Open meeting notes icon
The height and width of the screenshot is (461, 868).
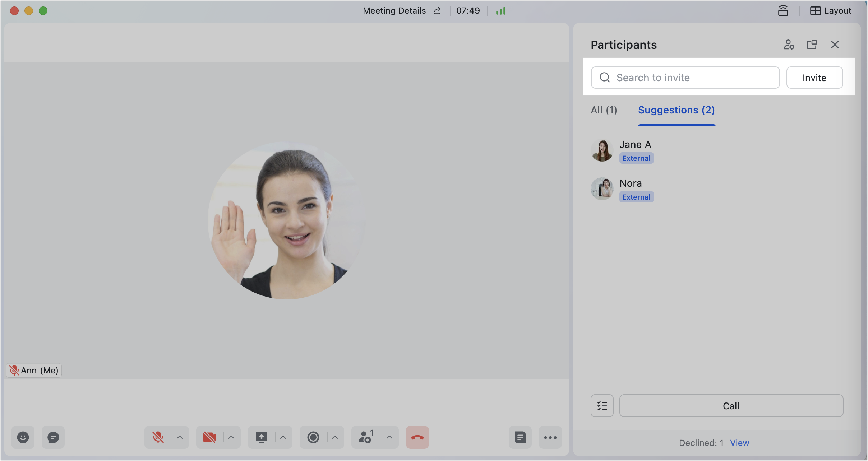click(x=520, y=437)
